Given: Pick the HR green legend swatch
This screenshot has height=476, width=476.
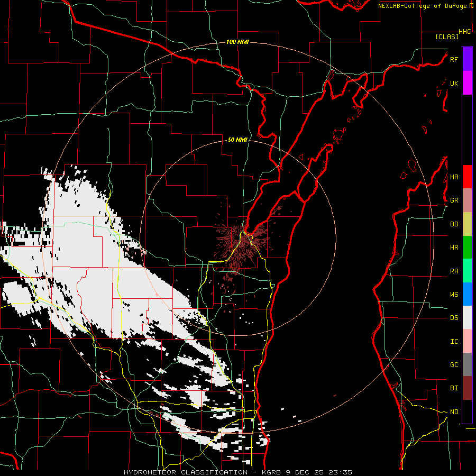Looking at the screenshot, I should tap(467, 248).
